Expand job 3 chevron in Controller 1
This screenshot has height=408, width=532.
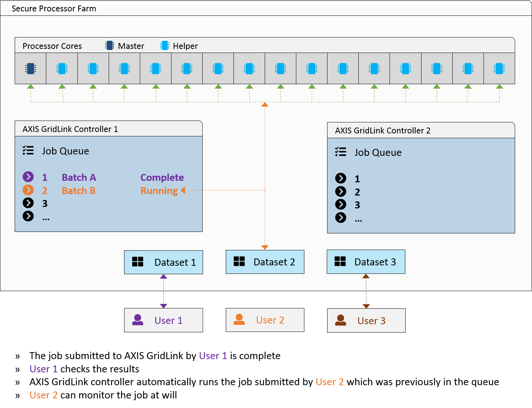coord(28,203)
